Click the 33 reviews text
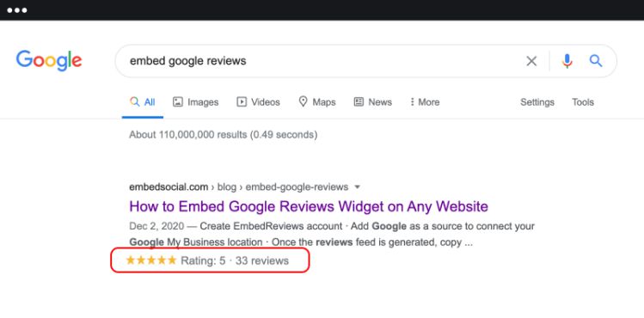Image resolution: width=644 pixels, height=318 pixels. (262, 260)
